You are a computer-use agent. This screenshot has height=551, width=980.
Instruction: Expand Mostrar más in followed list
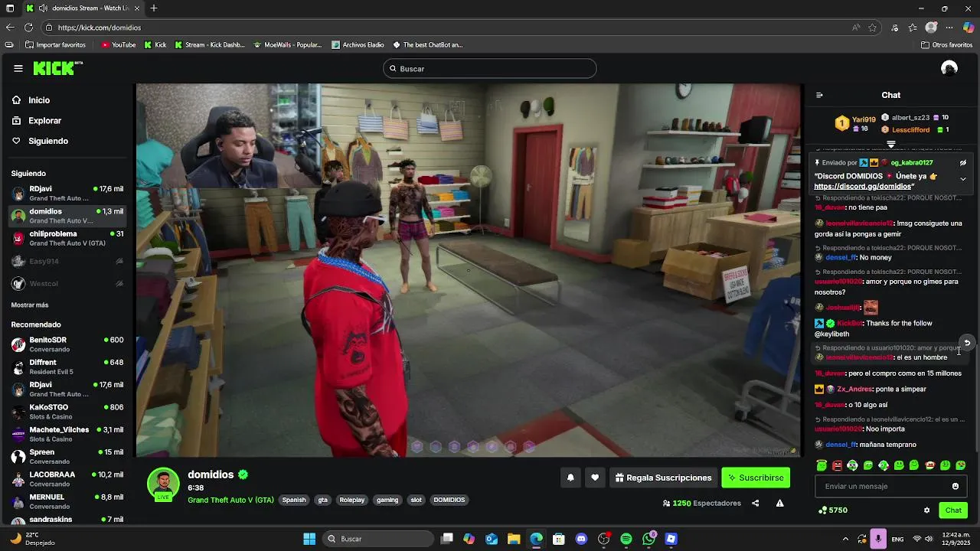click(30, 305)
